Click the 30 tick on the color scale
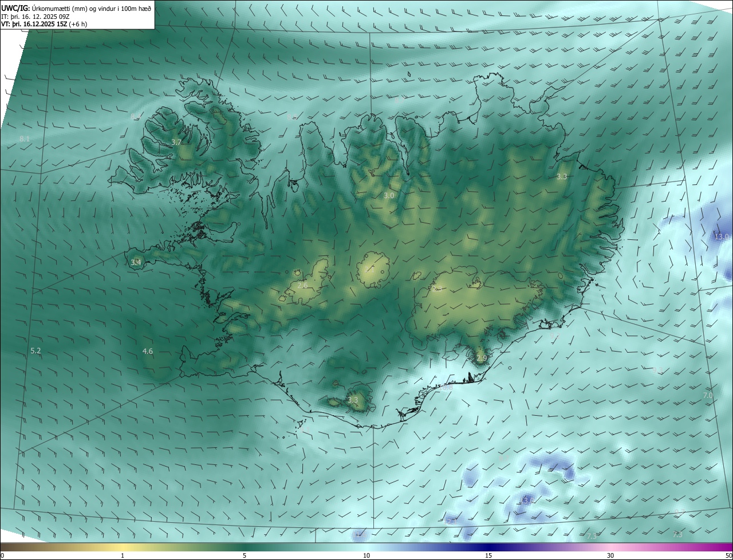 coord(610,556)
